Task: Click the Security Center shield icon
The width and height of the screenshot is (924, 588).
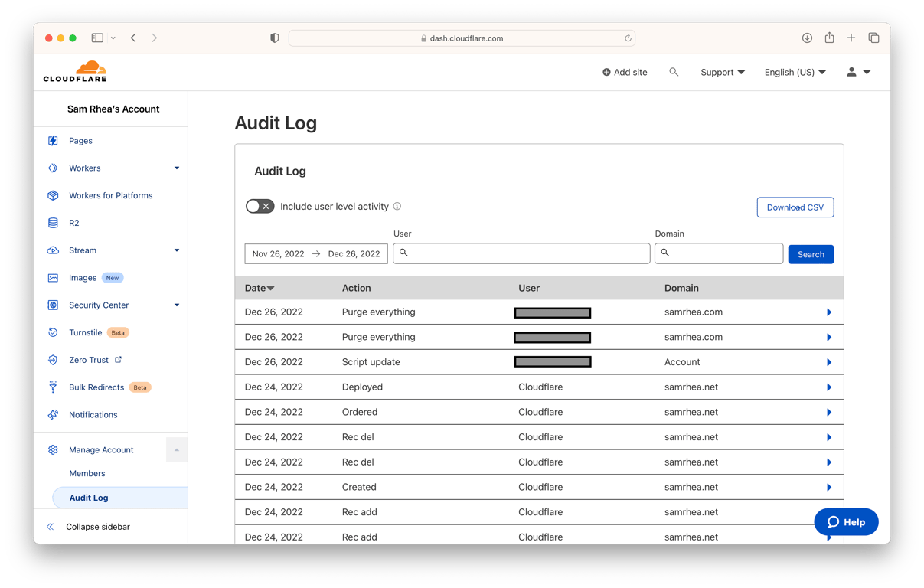Action: click(x=52, y=305)
